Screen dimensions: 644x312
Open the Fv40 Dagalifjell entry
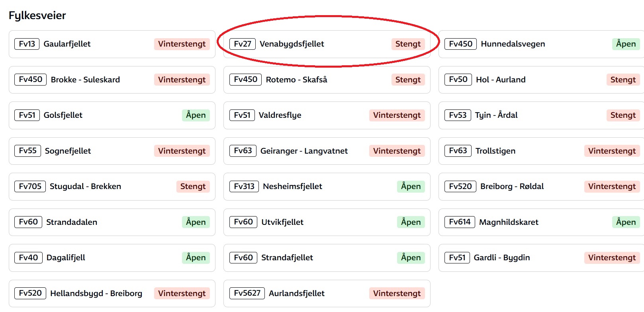112,258
